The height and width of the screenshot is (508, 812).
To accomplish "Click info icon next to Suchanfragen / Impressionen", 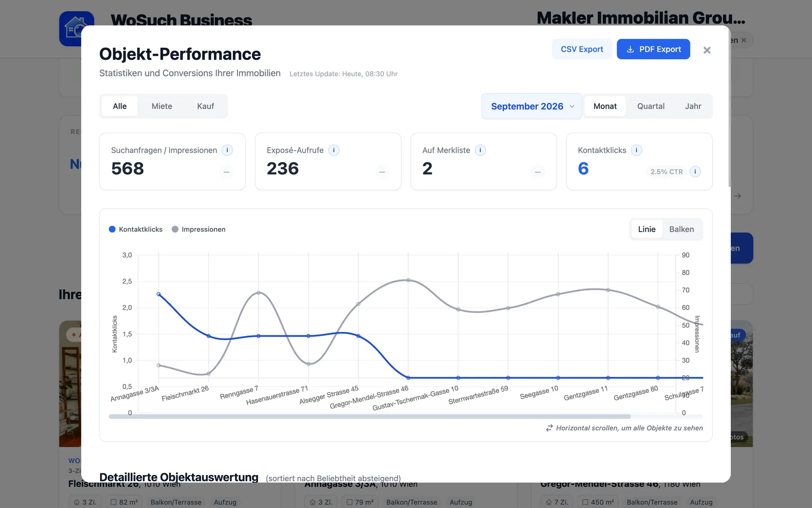I will coord(227,150).
